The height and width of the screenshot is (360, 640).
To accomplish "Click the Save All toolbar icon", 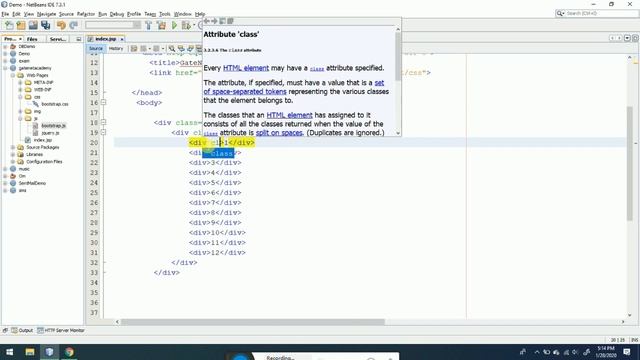I will 45,25.
